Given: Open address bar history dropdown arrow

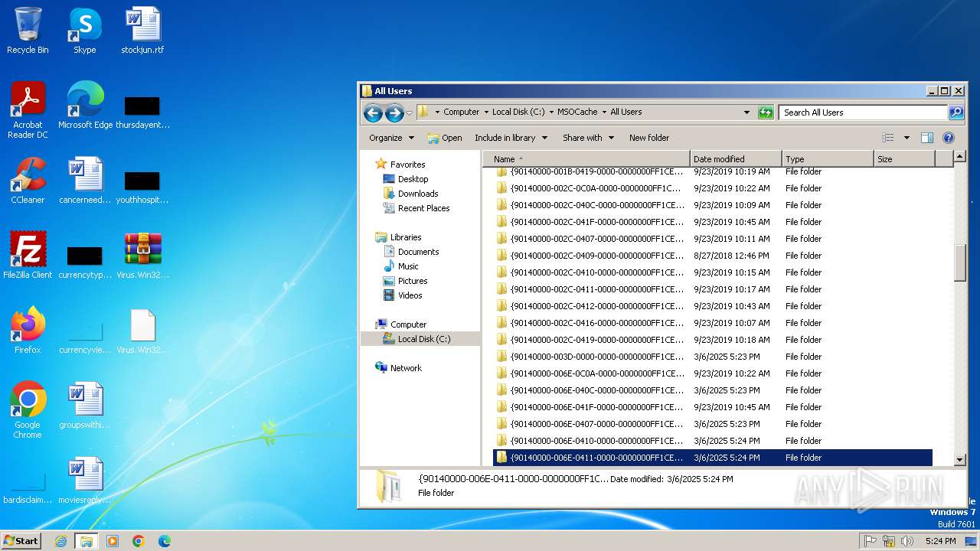Looking at the screenshot, I should coord(747,112).
